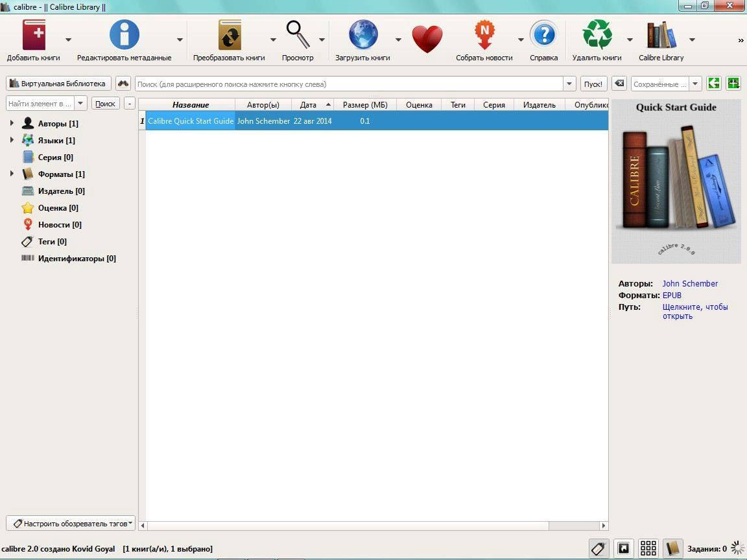This screenshot has width=747, height=560.
Task: Click the Задания spinner icon
Action: pos(737,548)
